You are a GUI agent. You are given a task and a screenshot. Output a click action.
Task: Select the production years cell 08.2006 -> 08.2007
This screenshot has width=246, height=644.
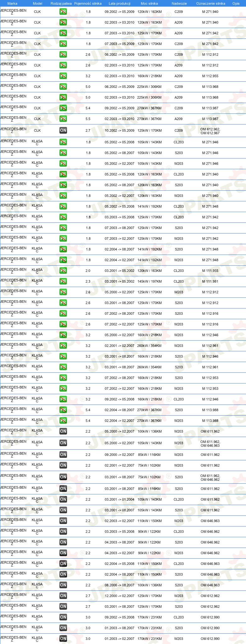(120, 585)
